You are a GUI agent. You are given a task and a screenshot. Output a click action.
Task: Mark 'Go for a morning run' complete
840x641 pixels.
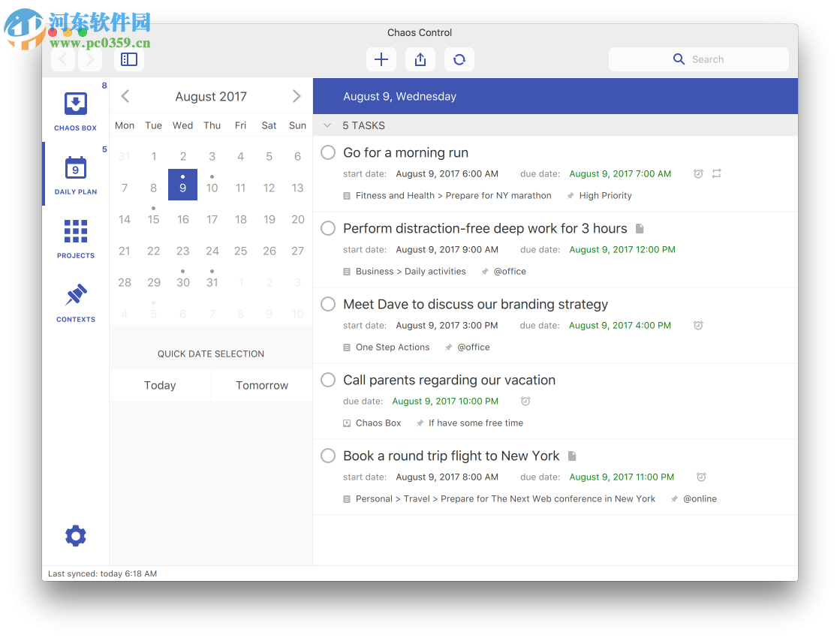pyautogui.click(x=327, y=152)
